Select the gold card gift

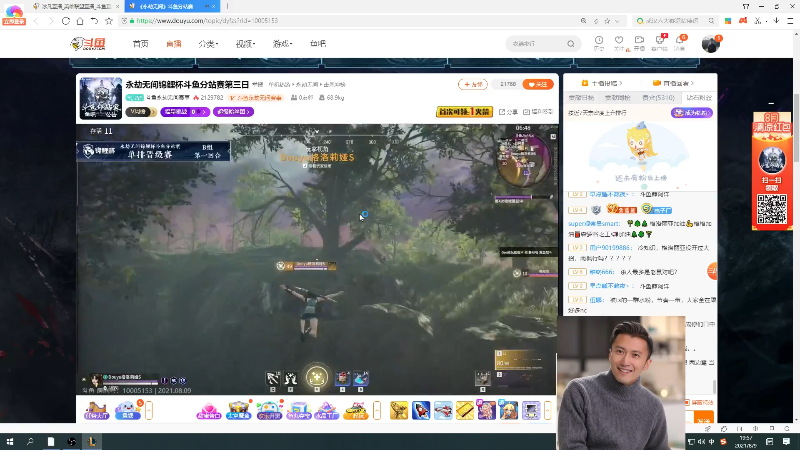465,410
